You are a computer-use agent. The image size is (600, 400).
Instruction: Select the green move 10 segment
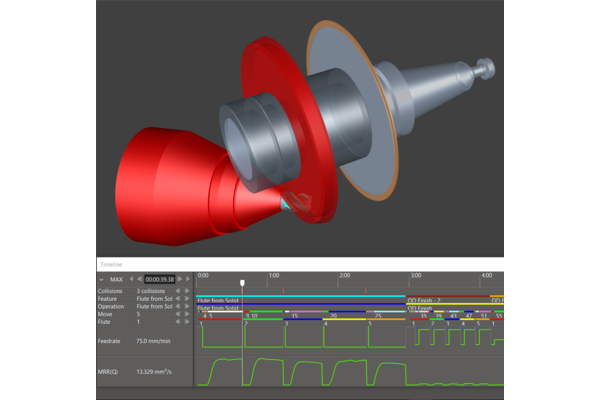[266, 312]
